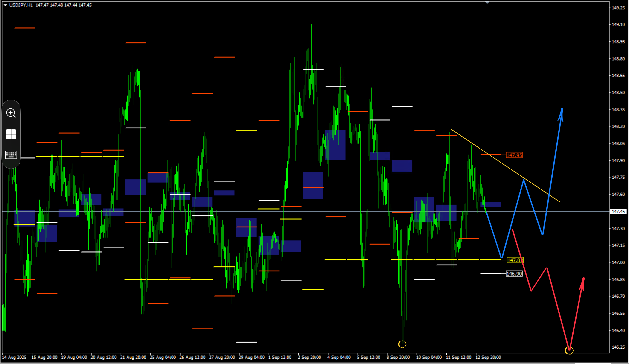Viewport: 629px width, 364px height.
Task: Click the yellow 147.01 price label
Action: click(x=515, y=260)
